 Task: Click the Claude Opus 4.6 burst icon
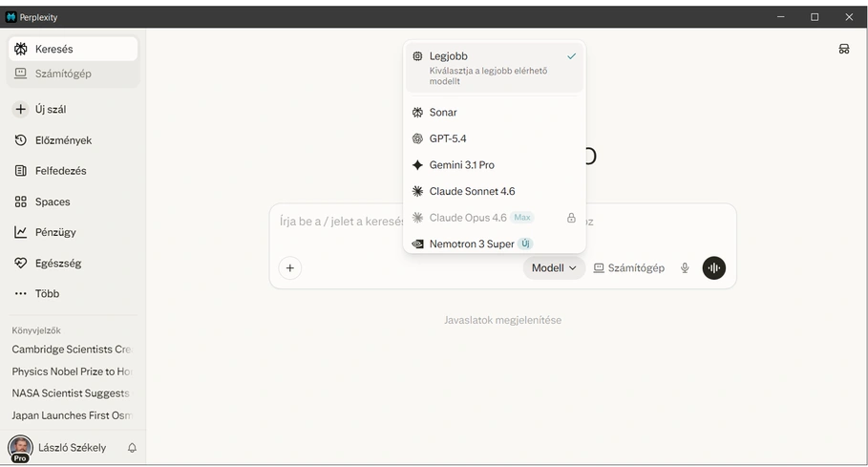click(x=418, y=218)
